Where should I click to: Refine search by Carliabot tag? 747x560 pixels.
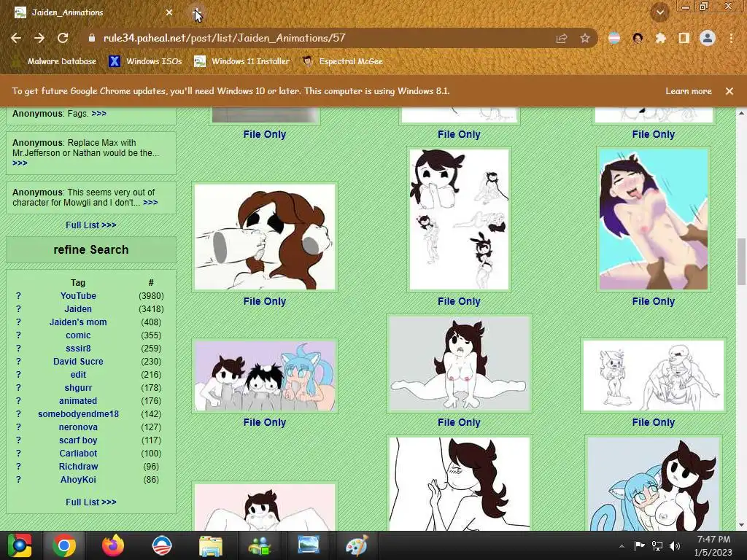(78, 454)
